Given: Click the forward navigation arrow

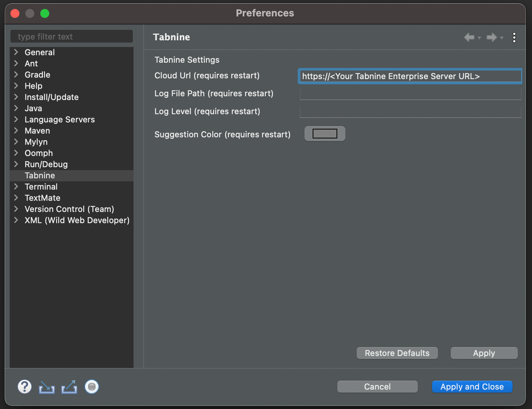Looking at the screenshot, I should [492, 37].
